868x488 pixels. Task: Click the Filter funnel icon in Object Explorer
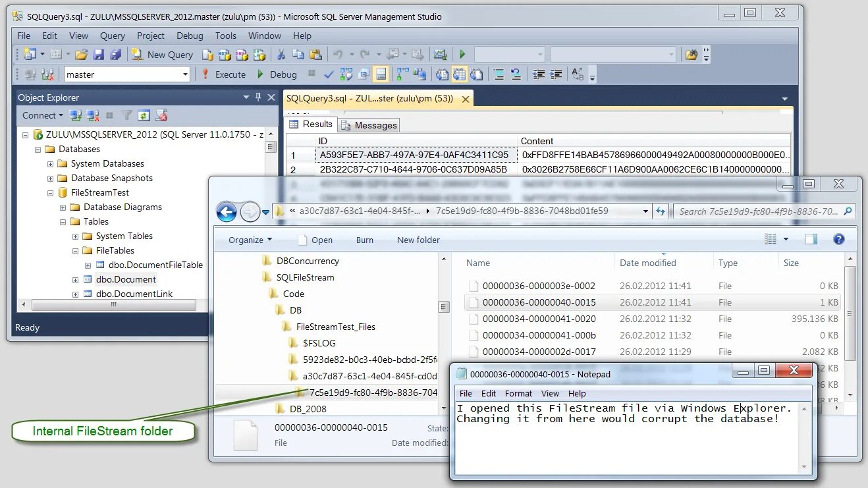(126, 115)
